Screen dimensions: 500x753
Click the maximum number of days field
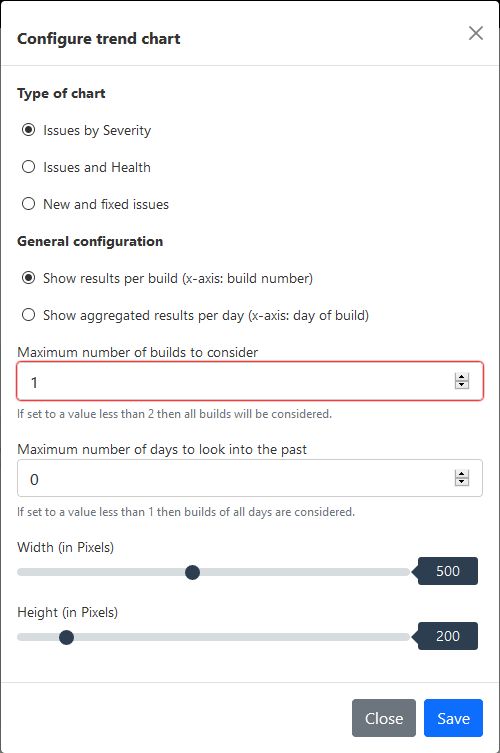(250, 478)
